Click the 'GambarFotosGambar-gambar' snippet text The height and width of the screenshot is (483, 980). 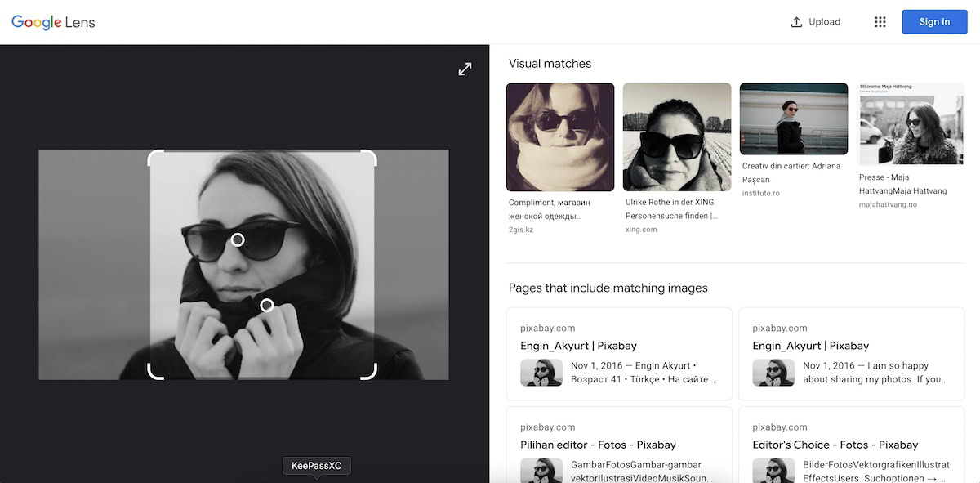coord(642,471)
